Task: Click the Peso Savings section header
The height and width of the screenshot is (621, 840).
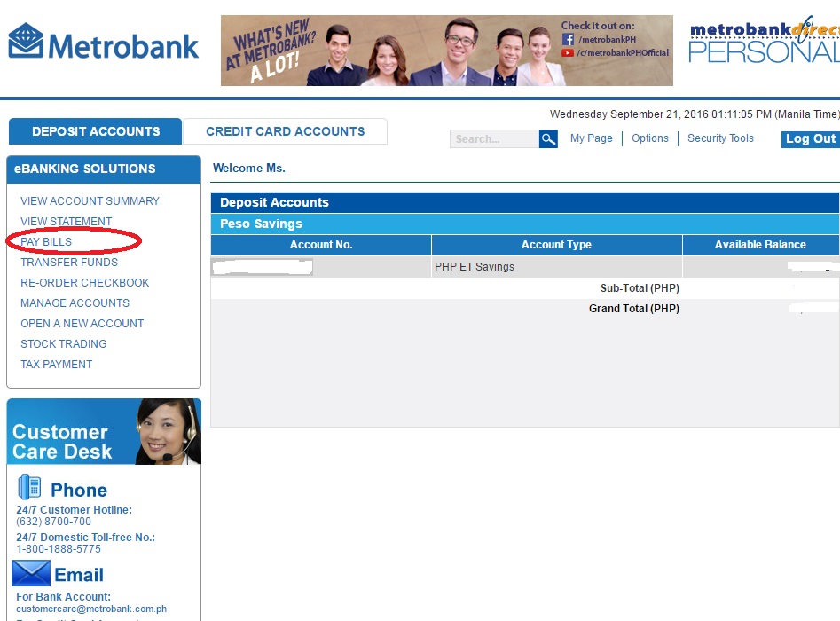Action: (x=524, y=224)
